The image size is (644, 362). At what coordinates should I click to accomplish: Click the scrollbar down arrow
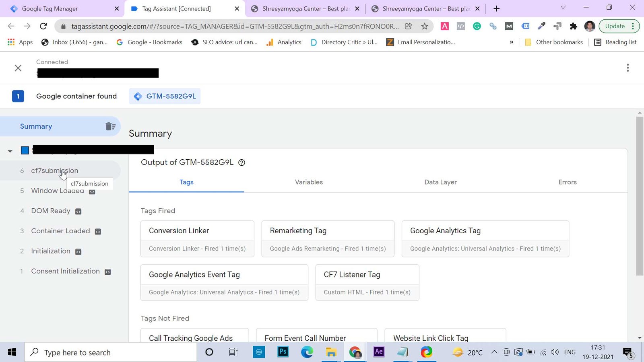click(x=640, y=338)
